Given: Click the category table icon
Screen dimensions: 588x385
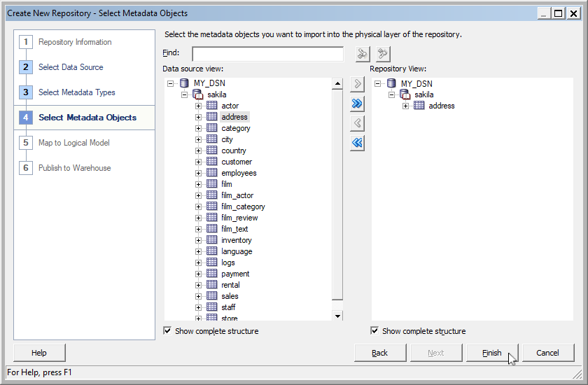Looking at the screenshot, I should click(212, 128).
